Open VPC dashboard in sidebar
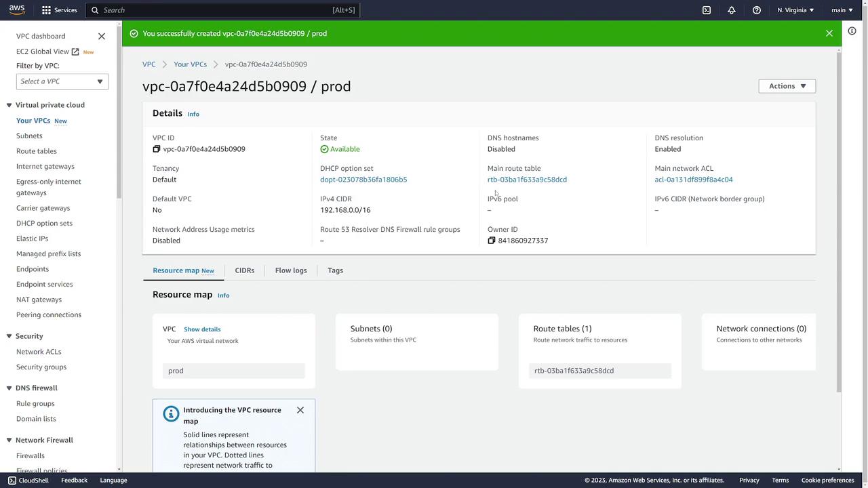Viewport: 868px width, 488px height. pyautogui.click(x=41, y=36)
